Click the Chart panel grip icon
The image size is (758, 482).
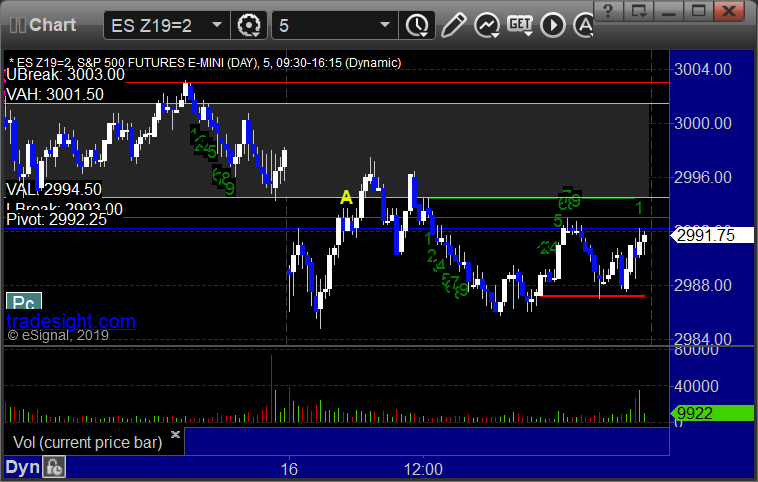17,25
